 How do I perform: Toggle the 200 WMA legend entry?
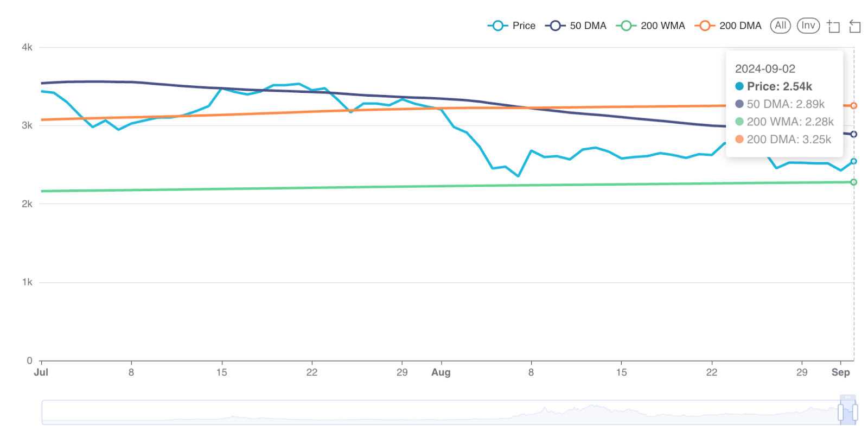(x=650, y=26)
